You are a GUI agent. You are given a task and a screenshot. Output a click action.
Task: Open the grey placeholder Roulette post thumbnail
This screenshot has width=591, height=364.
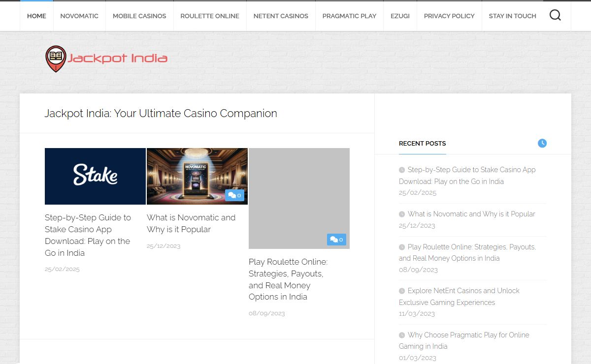pyautogui.click(x=299, y=198)
